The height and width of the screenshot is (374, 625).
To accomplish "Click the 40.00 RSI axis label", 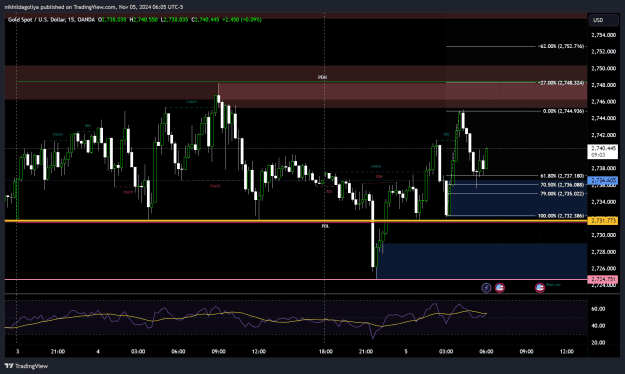I will (x=598, y=326).
